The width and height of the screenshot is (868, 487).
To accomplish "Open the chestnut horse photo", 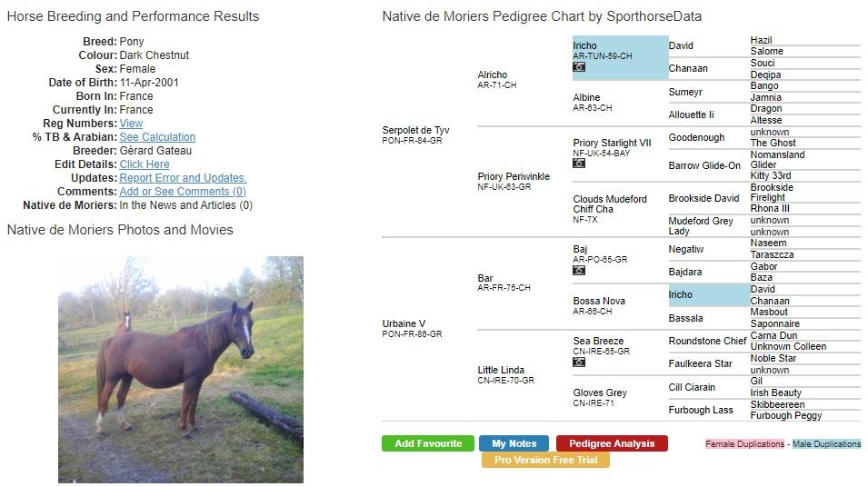I will [x=180, y=369].
